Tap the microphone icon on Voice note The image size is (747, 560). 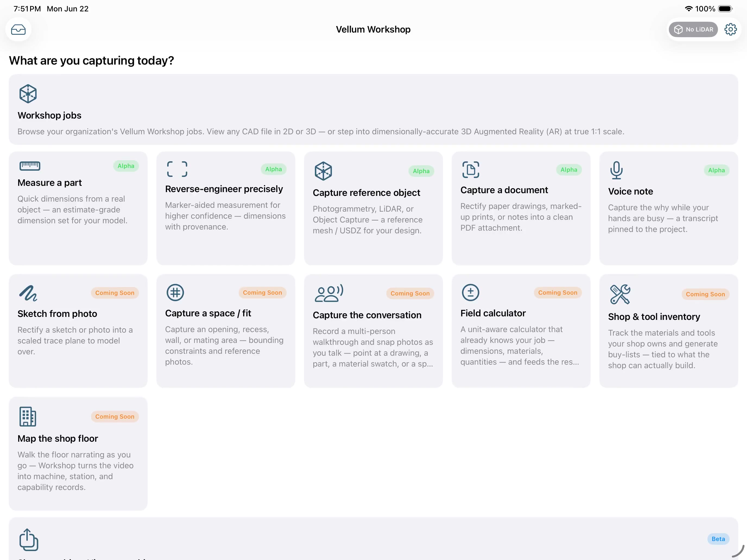click(x=617, y=170)
